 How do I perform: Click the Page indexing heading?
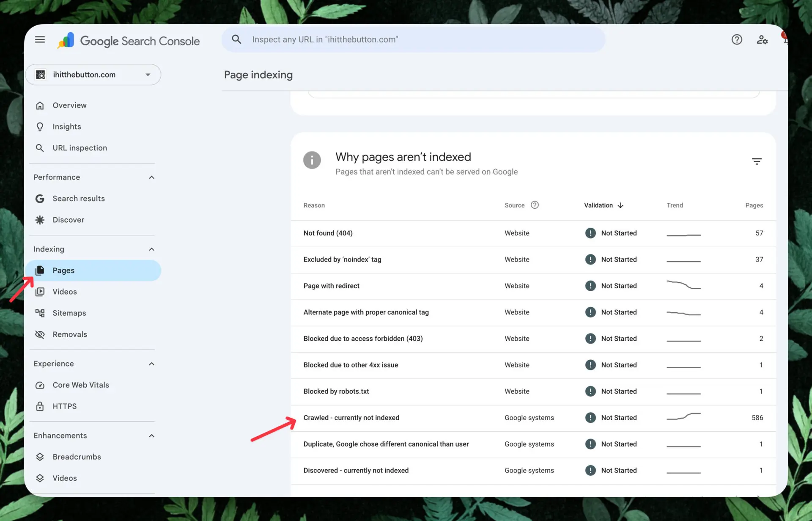[258, 75]
